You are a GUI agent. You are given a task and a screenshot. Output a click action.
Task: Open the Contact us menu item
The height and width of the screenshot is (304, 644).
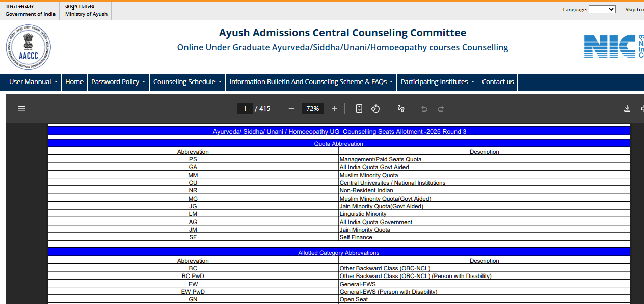(x=497, y=81)
